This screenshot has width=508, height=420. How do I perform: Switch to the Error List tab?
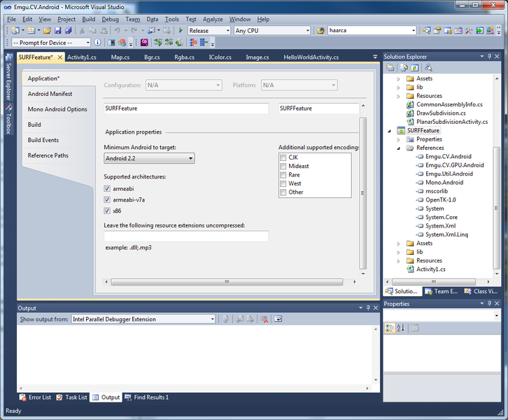point(35,398)
